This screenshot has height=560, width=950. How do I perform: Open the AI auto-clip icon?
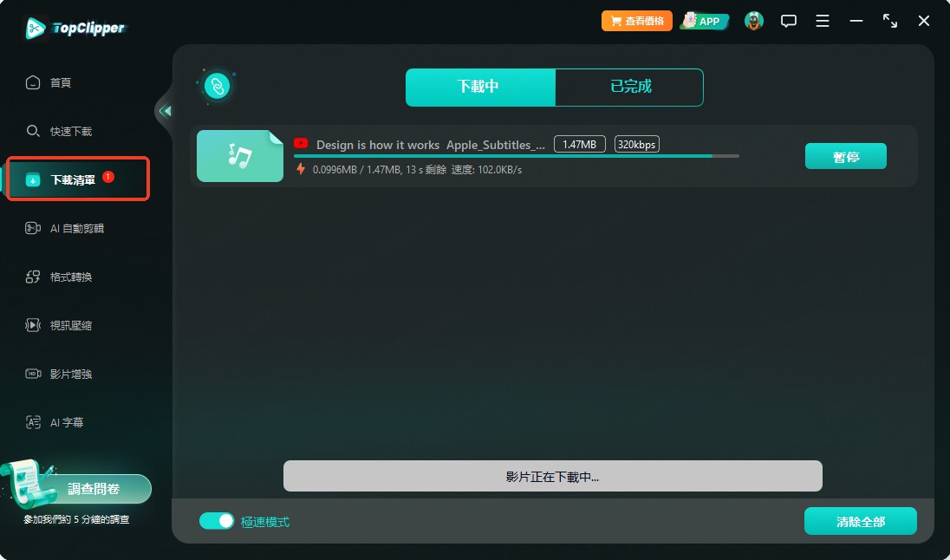33,229
